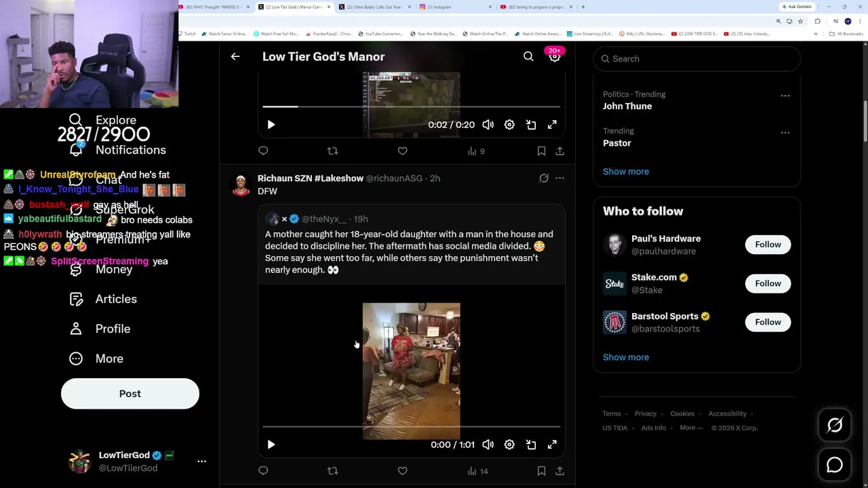Share the top post with 9 views
Screen dimensions: 868x488
[559, 151]
